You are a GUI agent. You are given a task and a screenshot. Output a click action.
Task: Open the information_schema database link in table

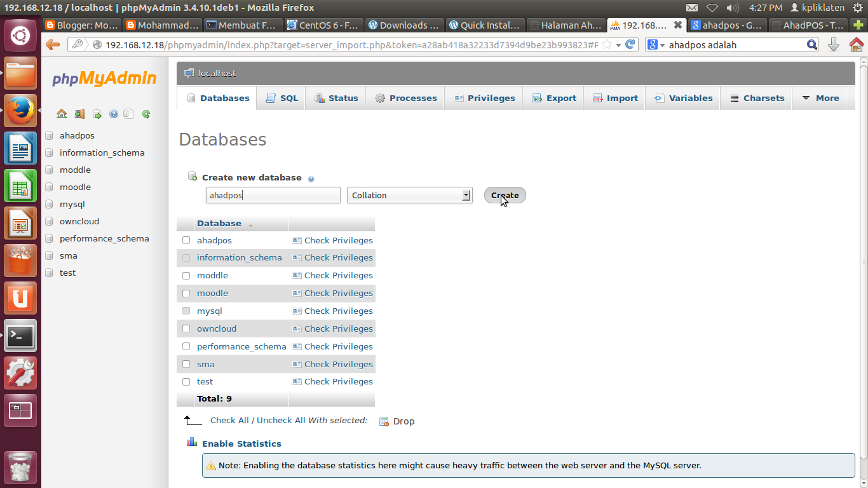click(x=240, y=258)
